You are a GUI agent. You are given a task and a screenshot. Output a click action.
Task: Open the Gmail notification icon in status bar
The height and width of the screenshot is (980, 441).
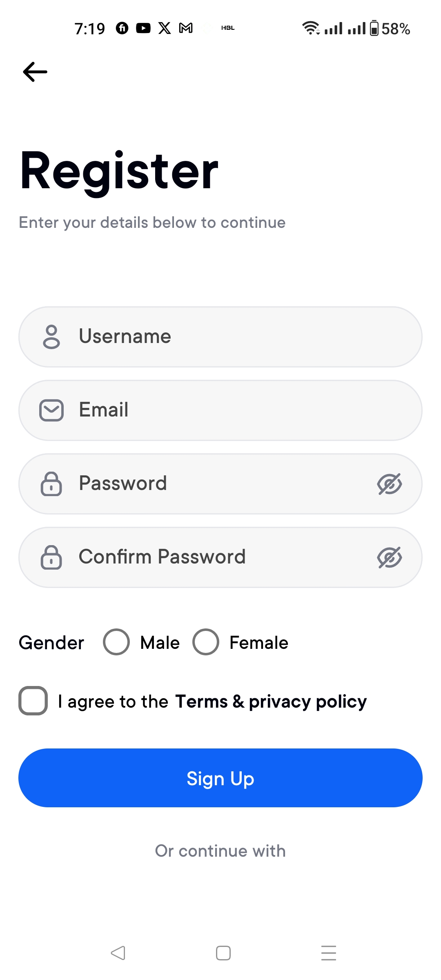point(186,28)
